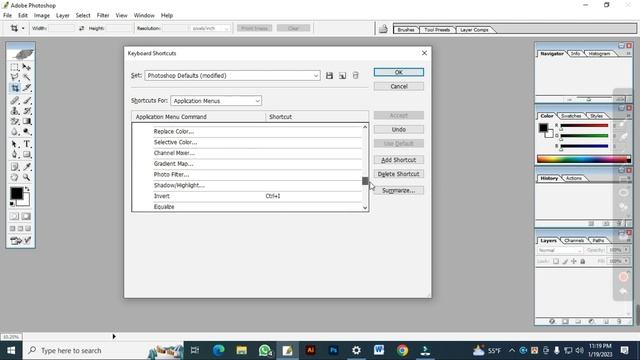
Task: Click the Summarize... button
Action: coord(399,191)
